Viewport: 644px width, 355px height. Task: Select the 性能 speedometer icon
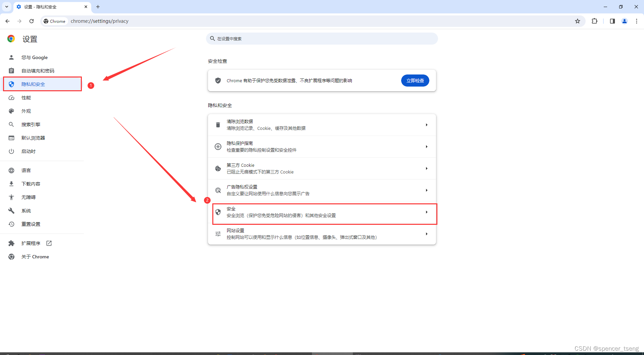click(x=11, y=98)
